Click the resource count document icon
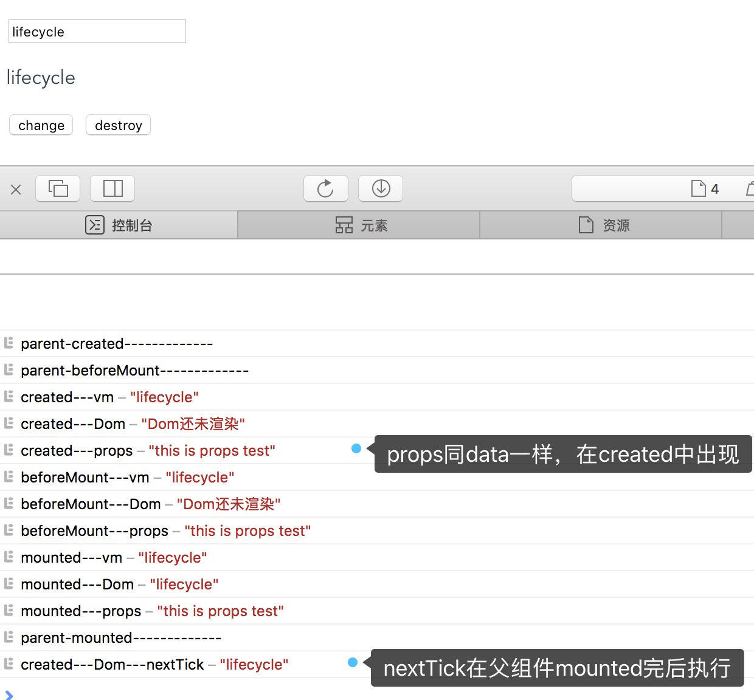754x700 pixels. click(x=699, y=189)
